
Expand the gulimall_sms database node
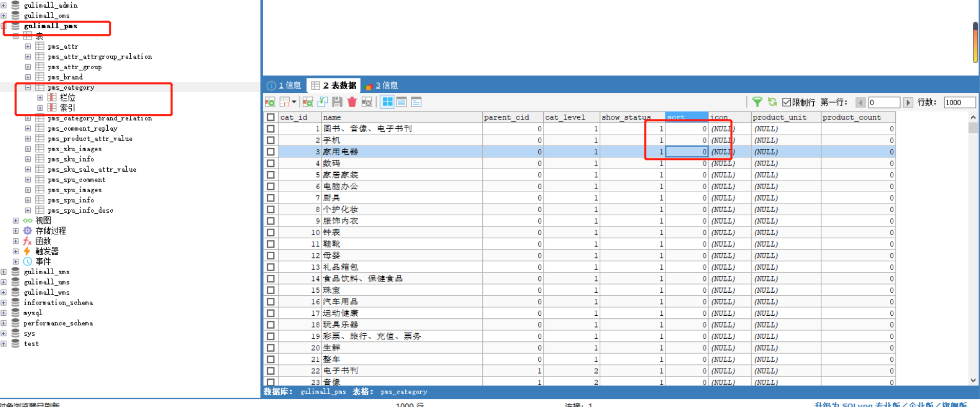coord(4,272)
